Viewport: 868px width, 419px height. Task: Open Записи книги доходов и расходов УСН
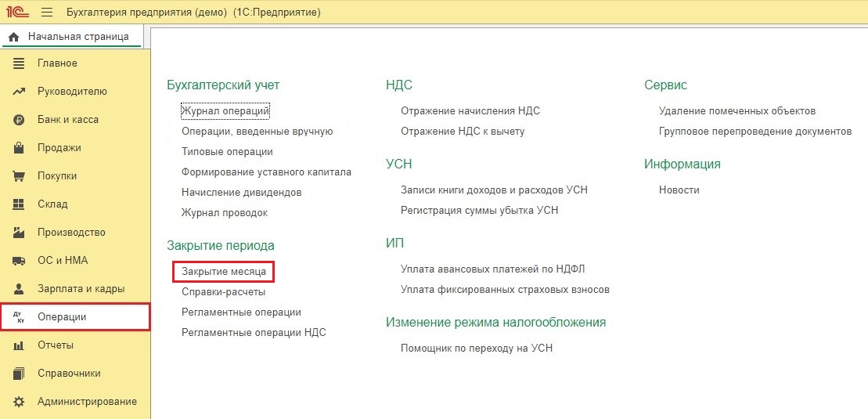[x=495, y=190]
